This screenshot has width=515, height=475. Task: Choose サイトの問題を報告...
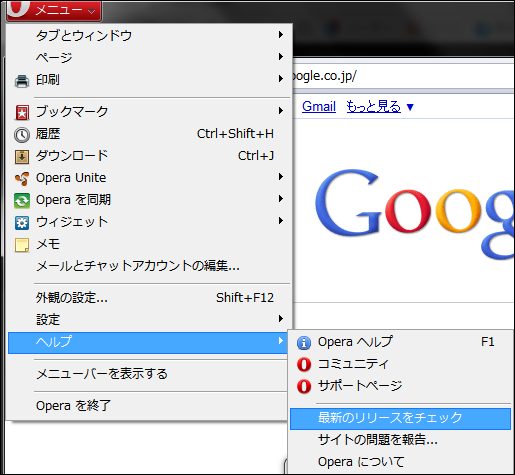coord(400,440)
